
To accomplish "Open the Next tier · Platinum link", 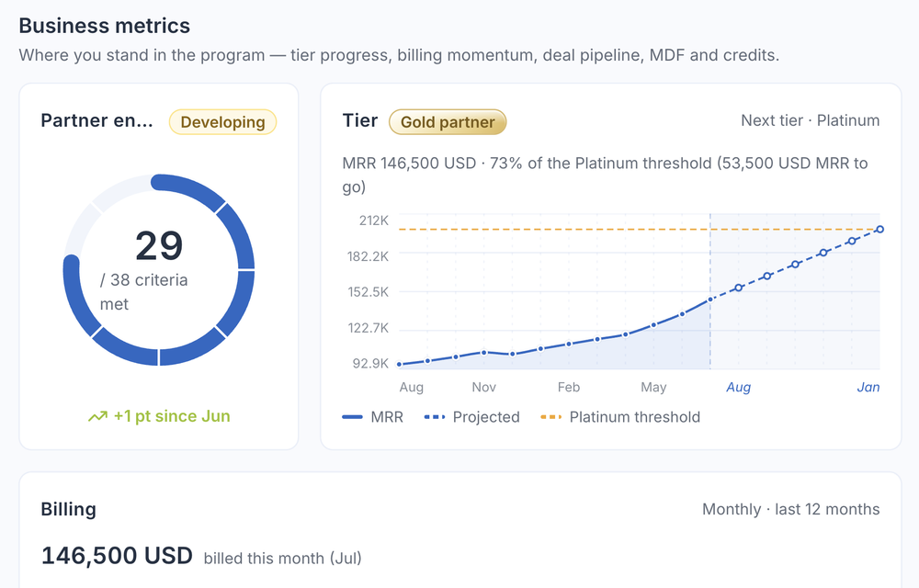I will pos(810,120).
